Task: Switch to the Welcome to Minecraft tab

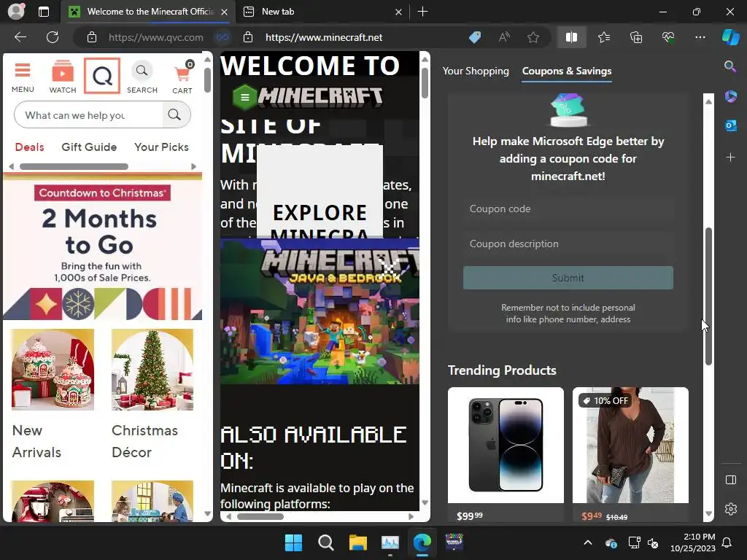Action: [149, 12]
